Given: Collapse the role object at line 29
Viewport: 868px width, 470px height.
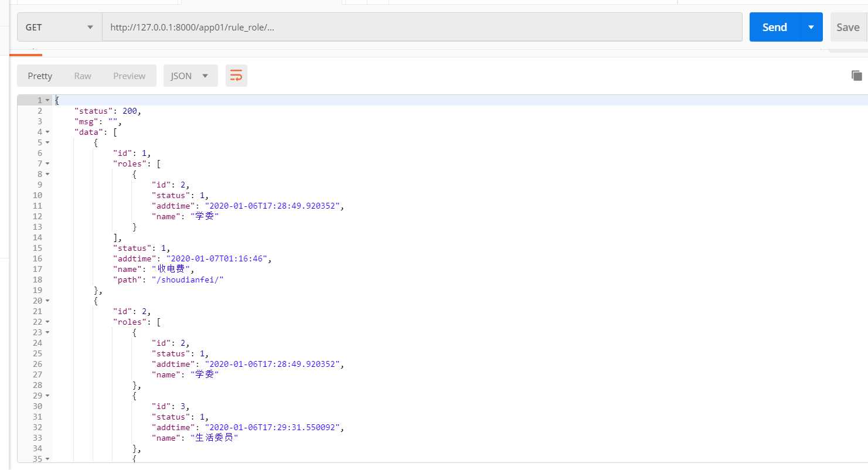Looking at the screenshot, I should pos(47,396).
